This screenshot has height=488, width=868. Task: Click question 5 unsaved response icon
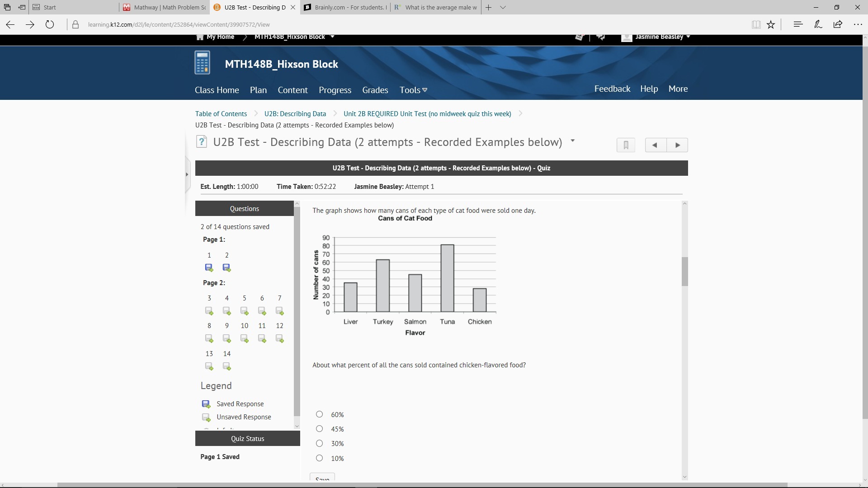coord(244,311)
